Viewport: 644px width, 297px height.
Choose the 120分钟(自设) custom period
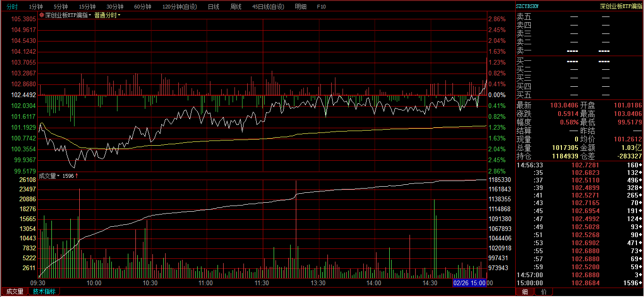coord(180,7)
